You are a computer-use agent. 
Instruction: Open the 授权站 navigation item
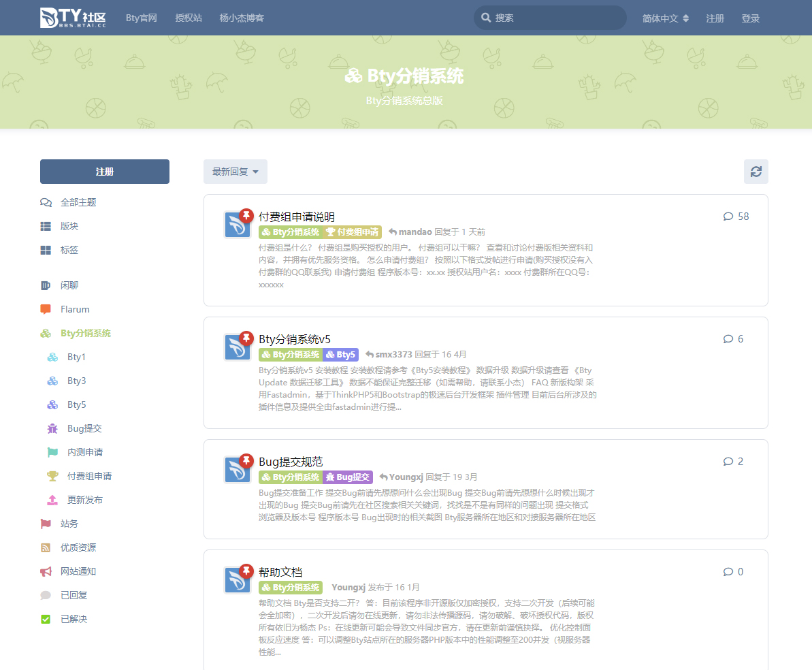click(189, 18)
